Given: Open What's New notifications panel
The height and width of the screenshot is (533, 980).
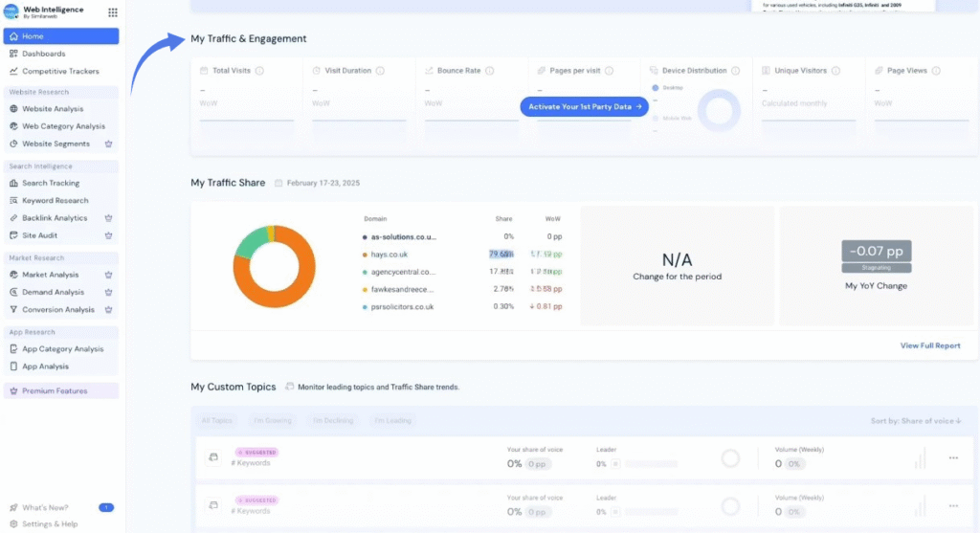Looking at the screenshot, I should (44, 507).
